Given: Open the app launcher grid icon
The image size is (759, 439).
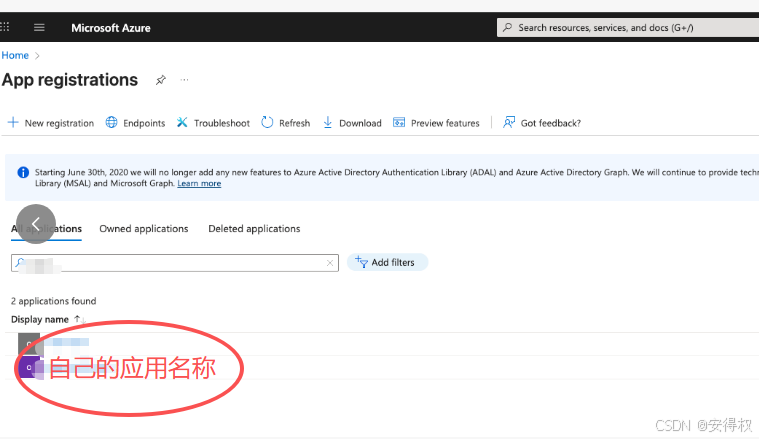Looking at the screenshot, I should (4, 27).
